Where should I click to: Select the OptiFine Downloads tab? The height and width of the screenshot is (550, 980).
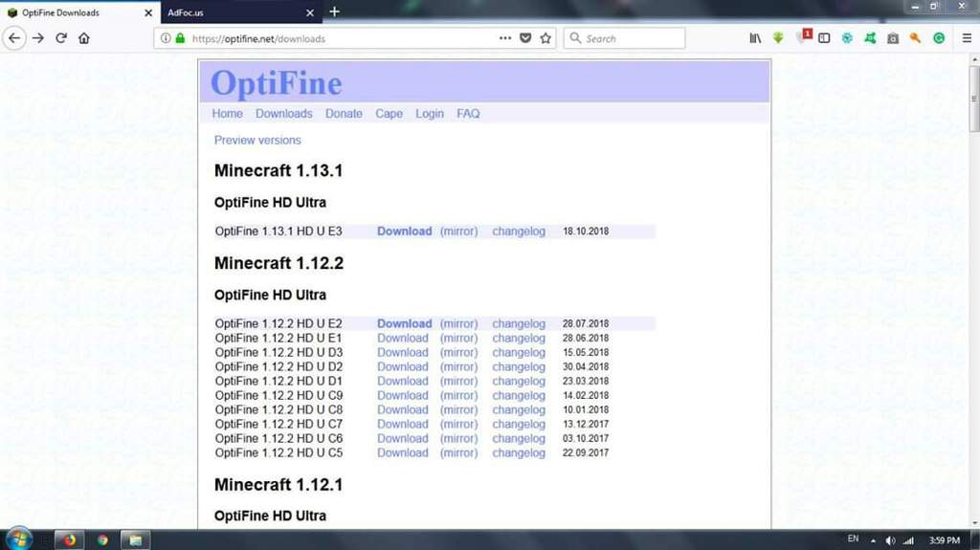click(x=80, y=12)
